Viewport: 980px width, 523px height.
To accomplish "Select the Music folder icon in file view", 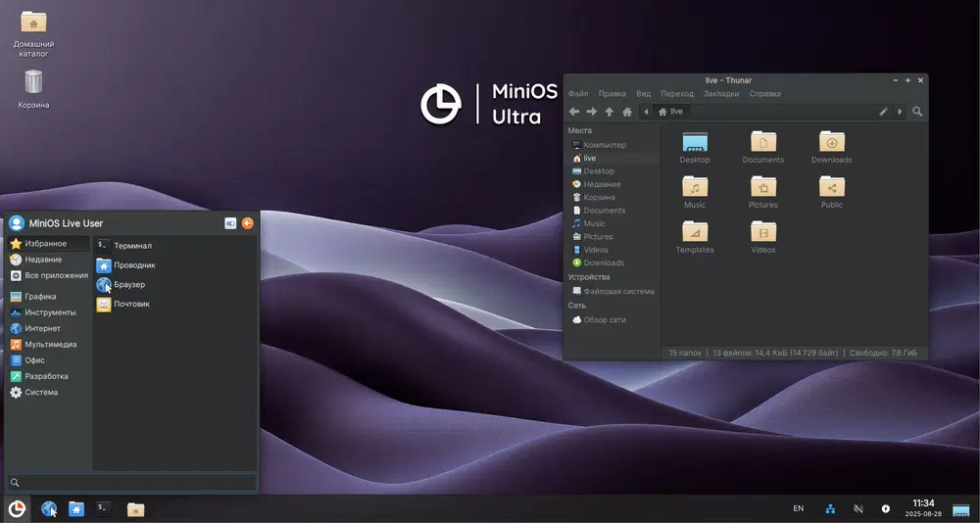I will point(695,187).
